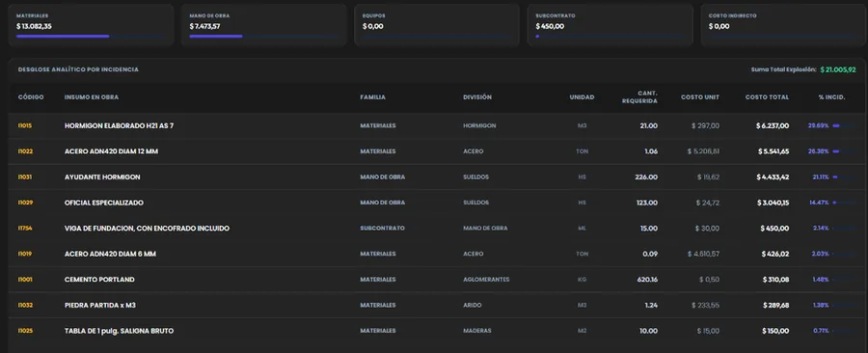Screen dimensions: 868x353
Task: Open code I1022 link
Action: pos(25,151)
